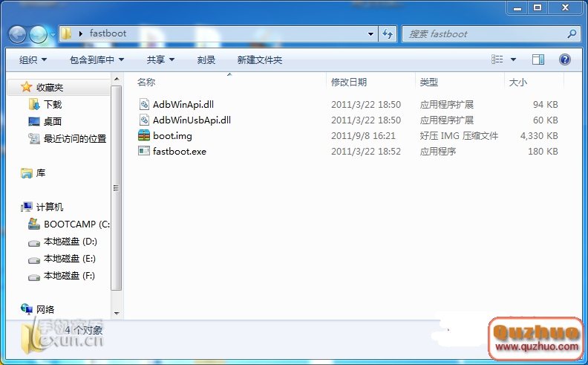Click the 桌面 desktop icon
The height and width of the screenshot is (365, 588).
[33, 121]
